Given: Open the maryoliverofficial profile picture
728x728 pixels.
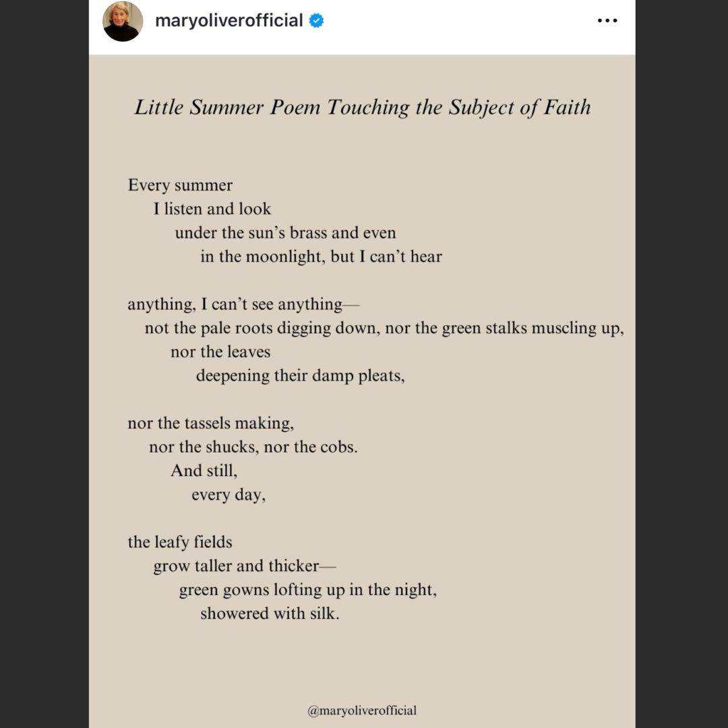Looking at the screenshot, I should [123, 22].
